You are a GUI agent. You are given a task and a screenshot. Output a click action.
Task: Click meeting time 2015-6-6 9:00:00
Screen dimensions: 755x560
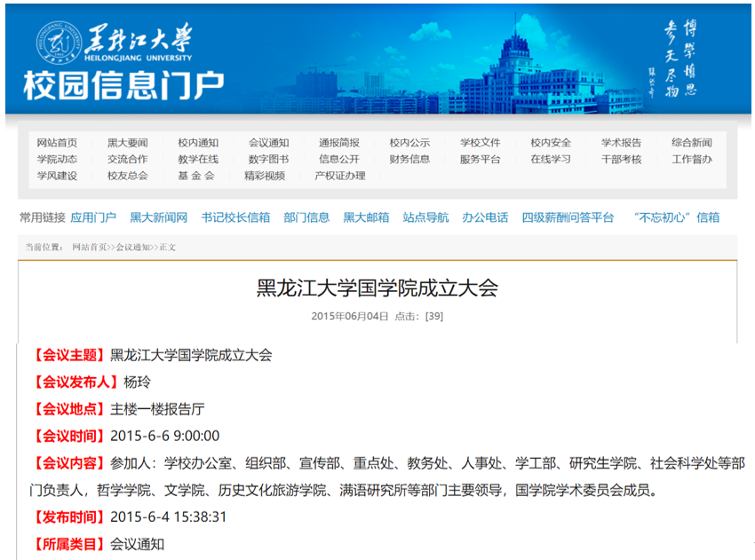pyautogui.click(x=164, y=436)
